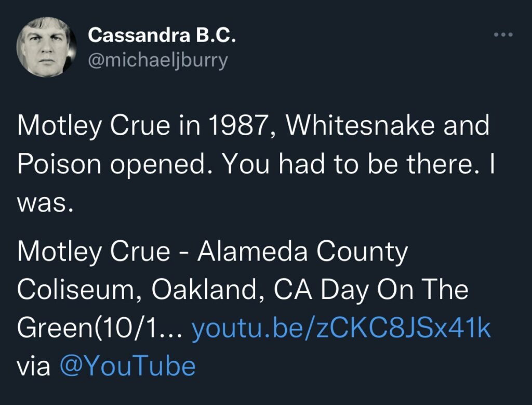Open Cassandra B.C. display name profile
The height and width of the screenshot is (405, 532).
point(162,35)
